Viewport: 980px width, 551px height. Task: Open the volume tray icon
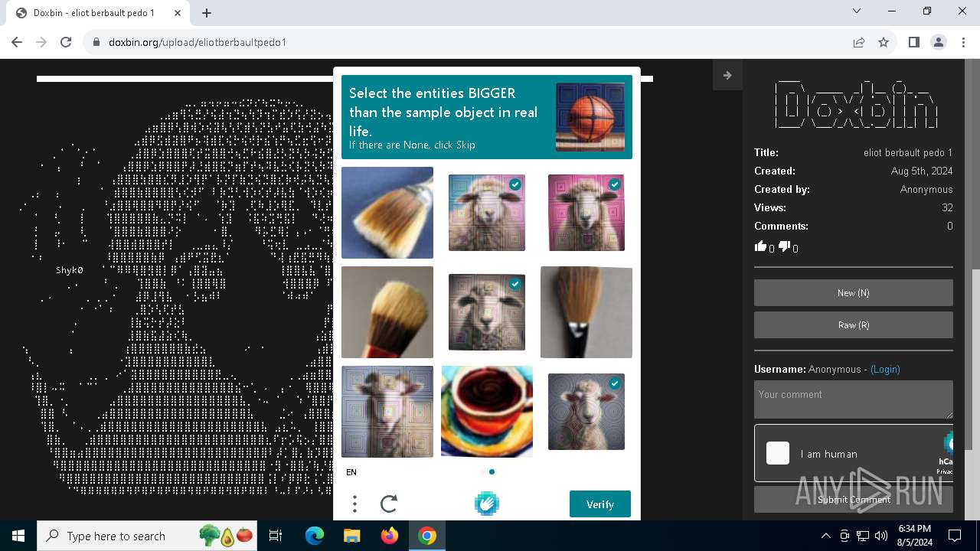881,536
